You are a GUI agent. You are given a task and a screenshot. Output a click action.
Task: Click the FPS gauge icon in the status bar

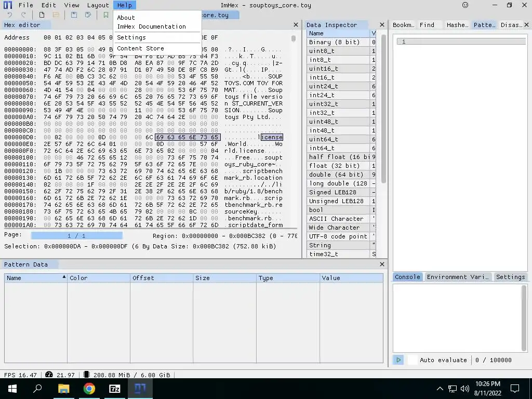49,375
